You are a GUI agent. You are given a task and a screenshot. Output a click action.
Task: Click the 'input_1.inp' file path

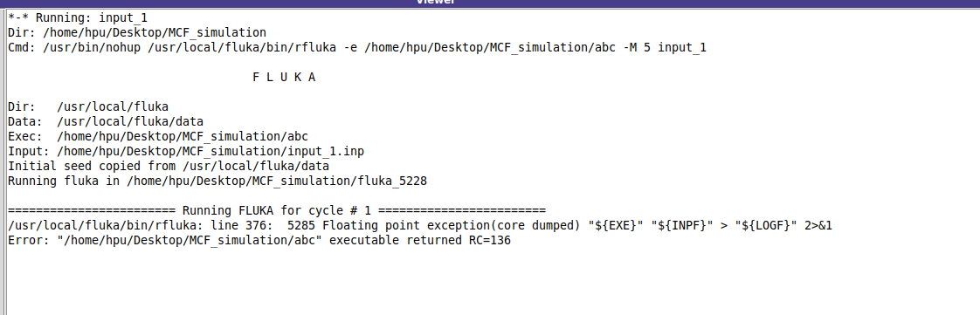coord(210,152)
